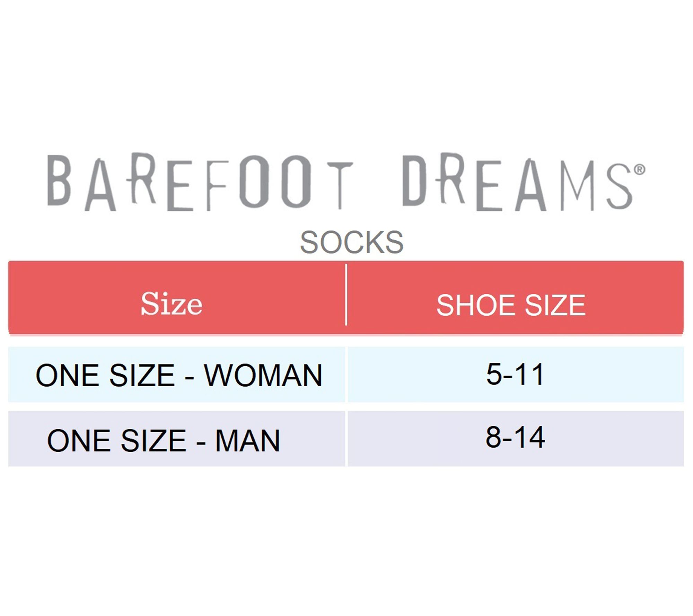Click the serif Size column header
This screenshot has width=693, height=616.
[x=172, y=304]
